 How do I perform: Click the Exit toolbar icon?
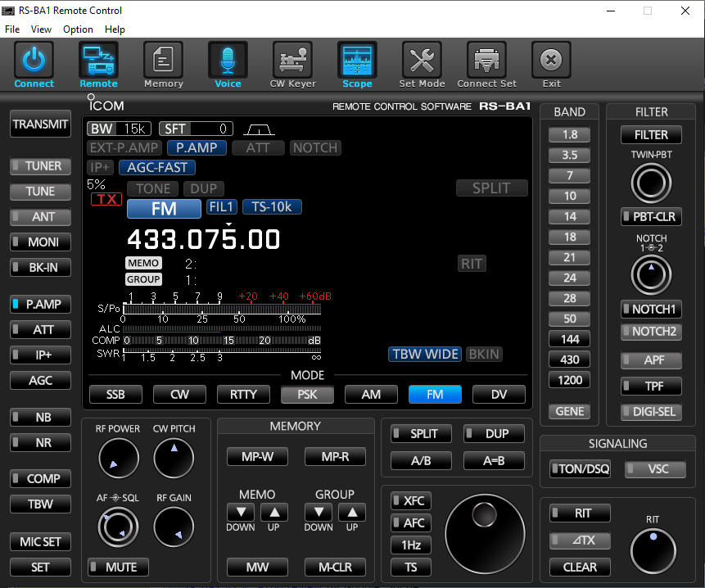(x=551, y=61)
